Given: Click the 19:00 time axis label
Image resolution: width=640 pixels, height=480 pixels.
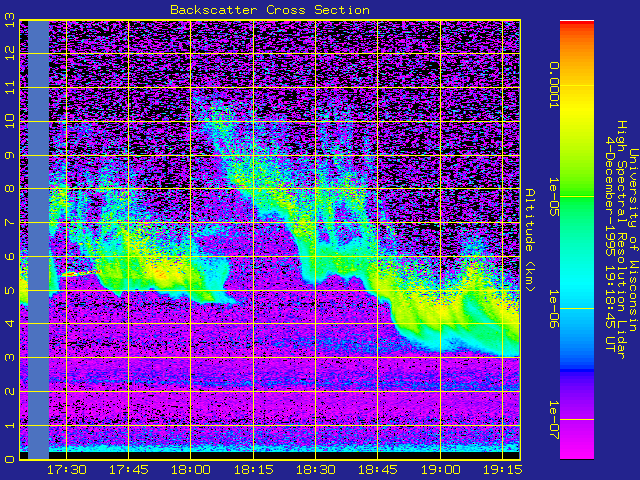Looking at the screenshot, I should (440, 470).
